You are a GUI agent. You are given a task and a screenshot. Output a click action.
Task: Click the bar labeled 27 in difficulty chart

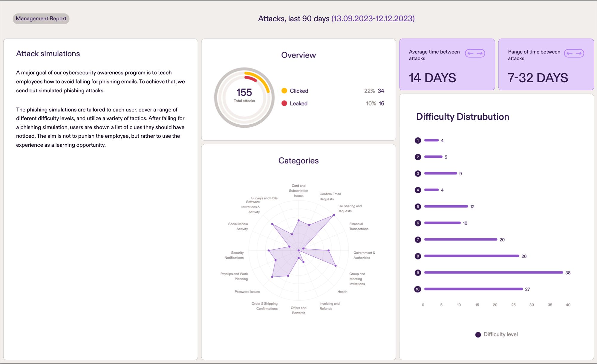point(474,289)
